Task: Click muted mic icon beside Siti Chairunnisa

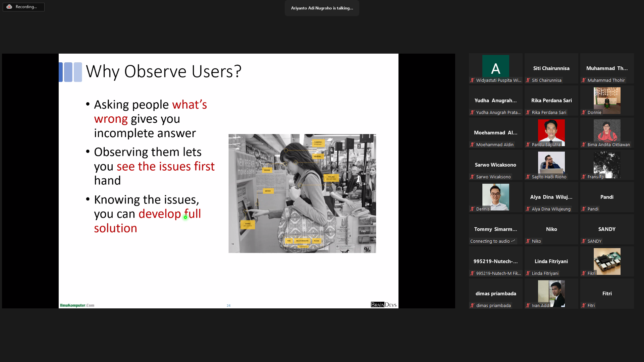Action: (528, 80)
